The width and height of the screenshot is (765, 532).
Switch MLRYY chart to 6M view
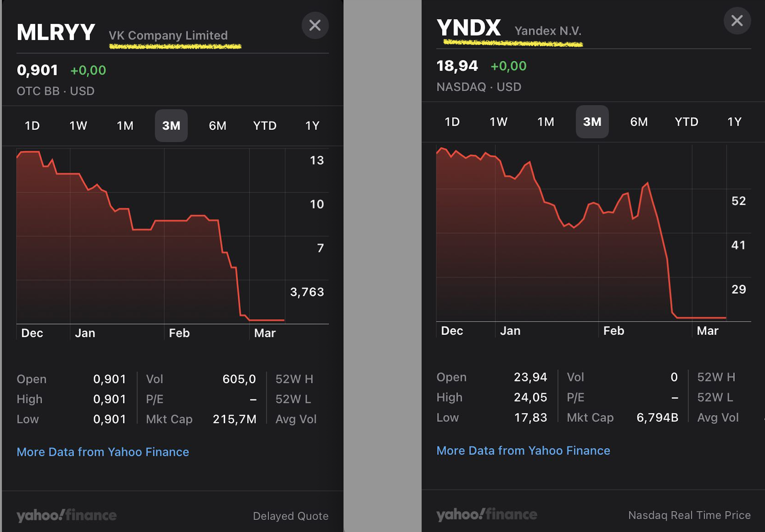pos(217,126)
